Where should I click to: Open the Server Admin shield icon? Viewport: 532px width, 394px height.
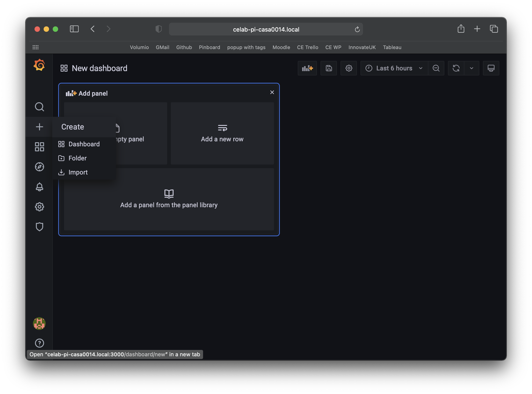(x=39, y=227)
